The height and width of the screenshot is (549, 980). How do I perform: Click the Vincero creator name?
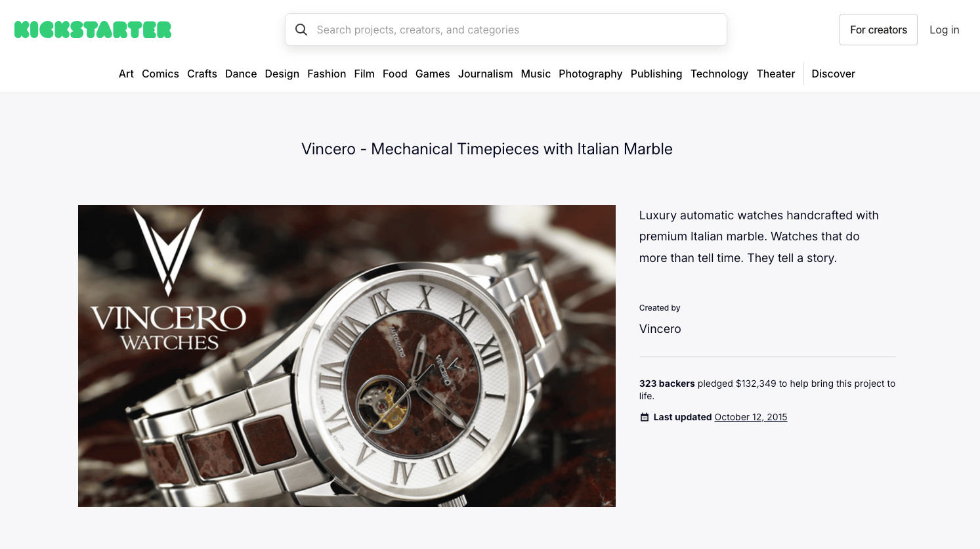[660, 329]
